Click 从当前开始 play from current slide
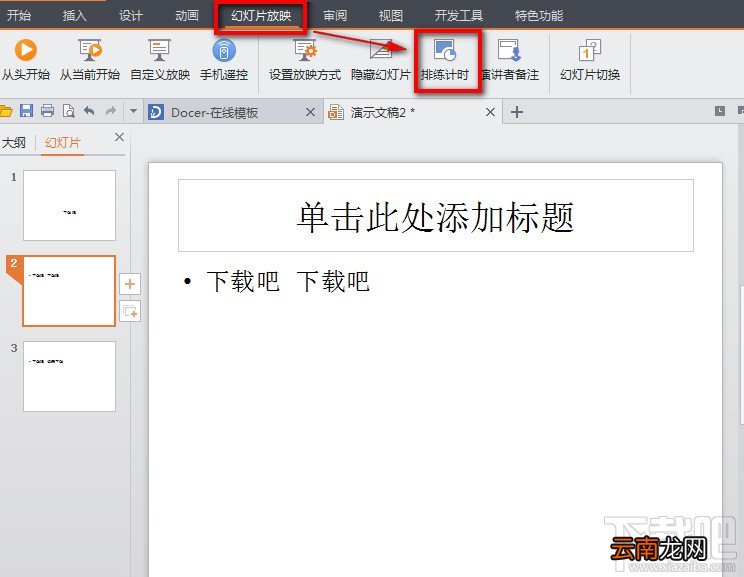 tap(90, 59)
